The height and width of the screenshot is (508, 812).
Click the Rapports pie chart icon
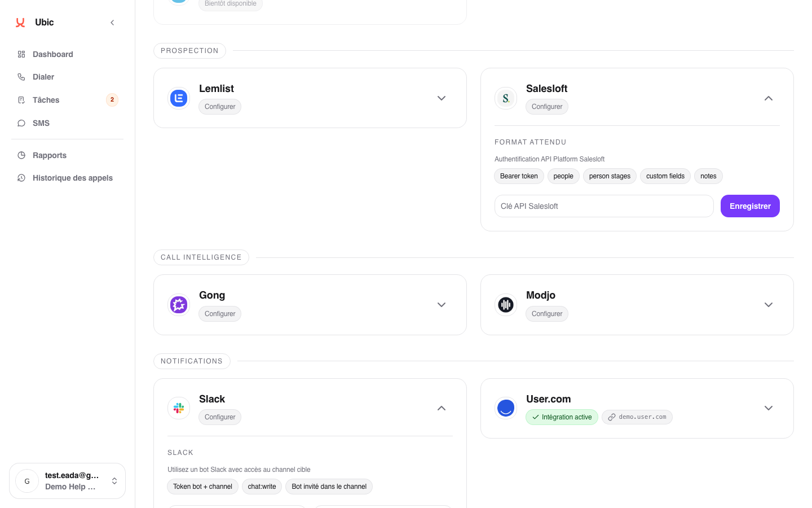coord(21,155)
